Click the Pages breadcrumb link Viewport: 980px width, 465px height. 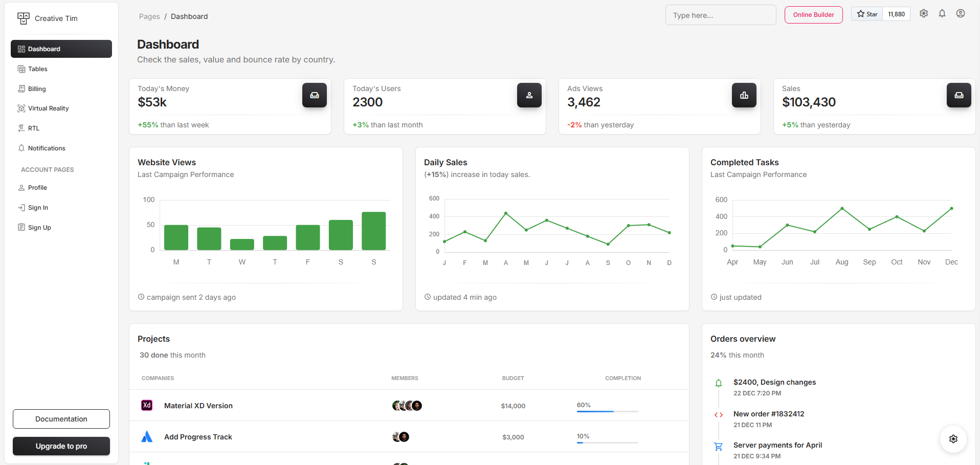pyautogui.click(x=149, y=16)
